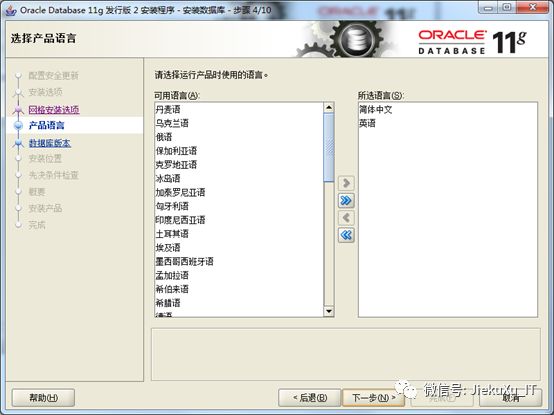Select 俄语 in available languages list

click(239, 137)
